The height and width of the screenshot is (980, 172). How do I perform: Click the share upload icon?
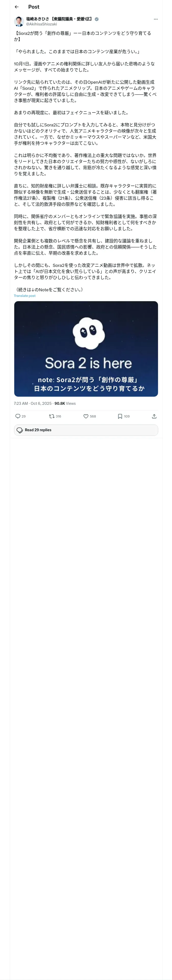[154, 416]
